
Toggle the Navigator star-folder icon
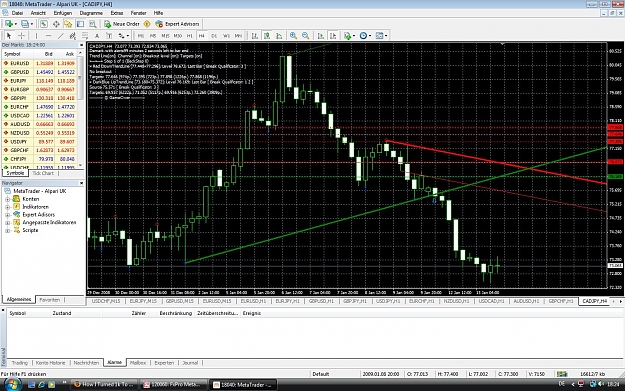[68, 24]
